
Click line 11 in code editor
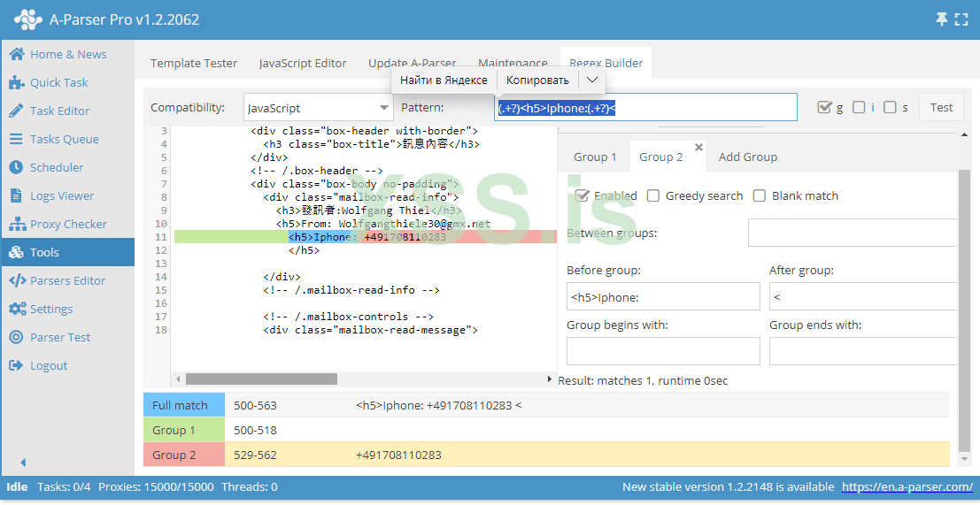365,237
